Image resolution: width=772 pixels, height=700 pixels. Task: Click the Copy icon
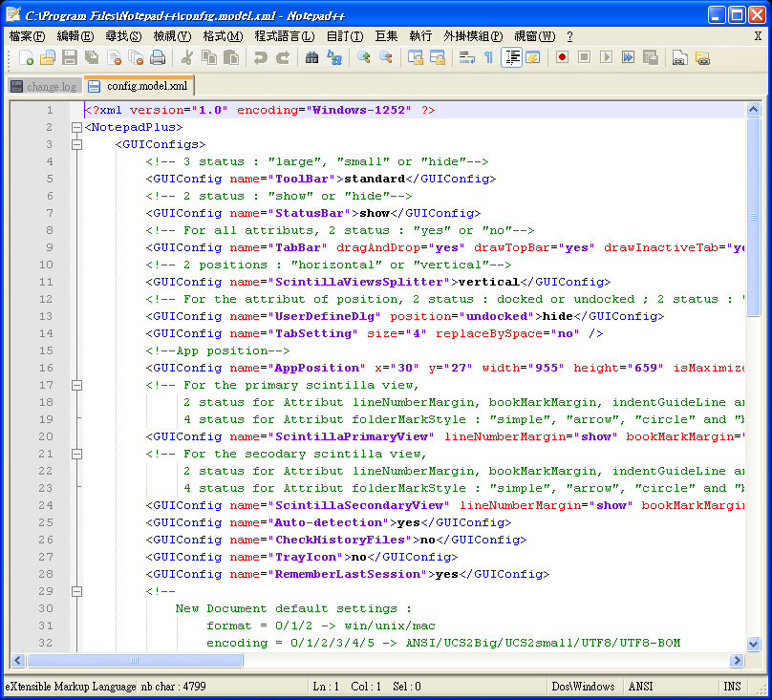(209, 57)
